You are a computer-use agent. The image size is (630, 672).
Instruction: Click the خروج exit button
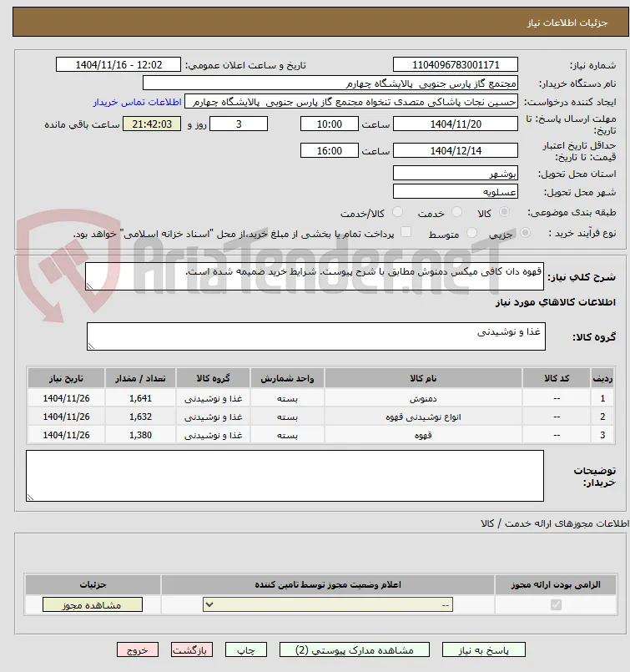pyautogui.click(x=138, y=649)
